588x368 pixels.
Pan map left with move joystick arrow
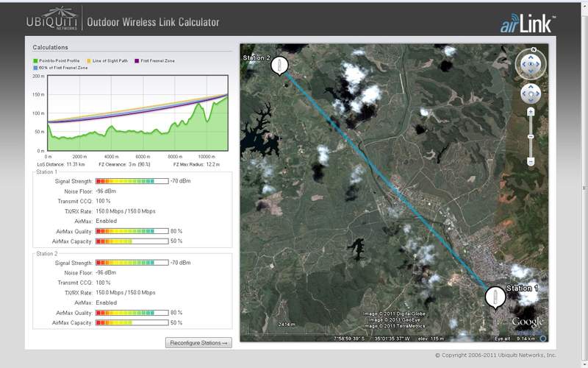click(524, 93)
